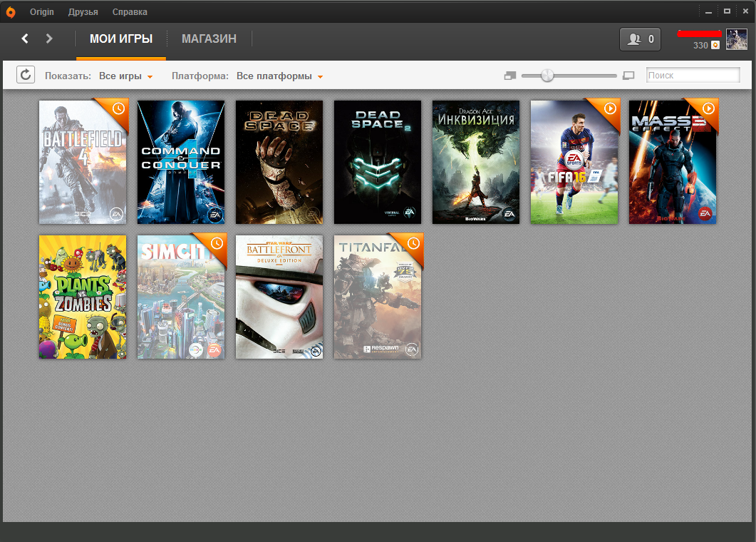Open the Друзья menu
Viewport: 756px width, 542px height.
83,12
